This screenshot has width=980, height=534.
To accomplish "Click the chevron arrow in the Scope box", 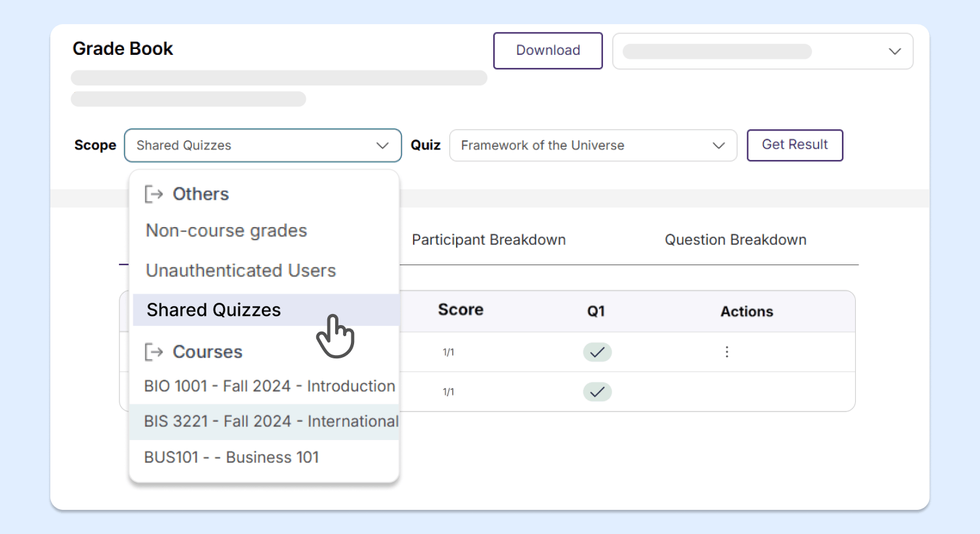I will click(383, 146).
